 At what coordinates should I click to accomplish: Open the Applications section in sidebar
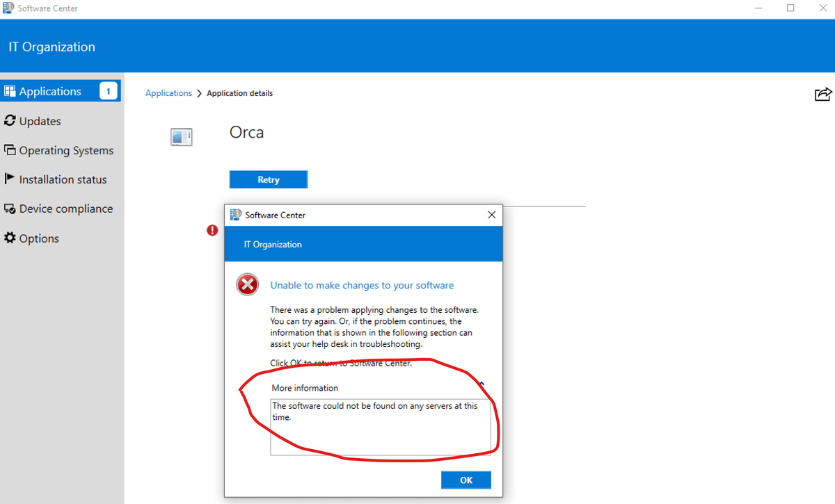click(61, 91)
